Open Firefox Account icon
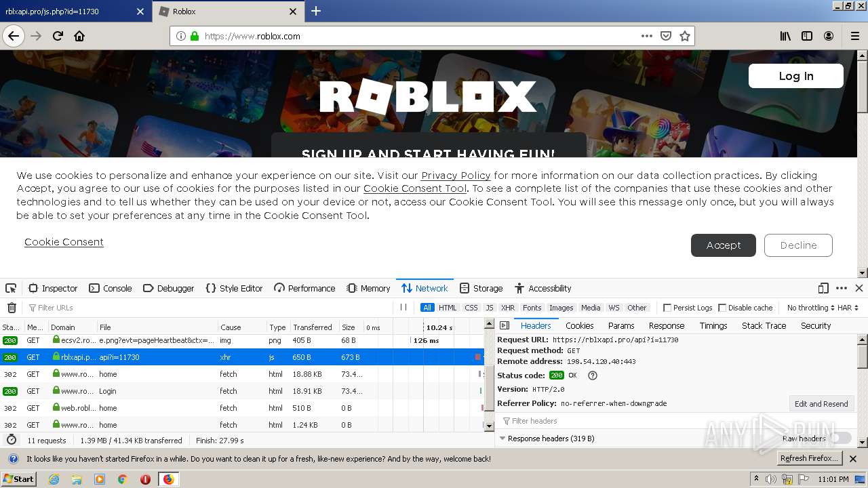This screenshot has height=488, width=868. pos(829,36)
